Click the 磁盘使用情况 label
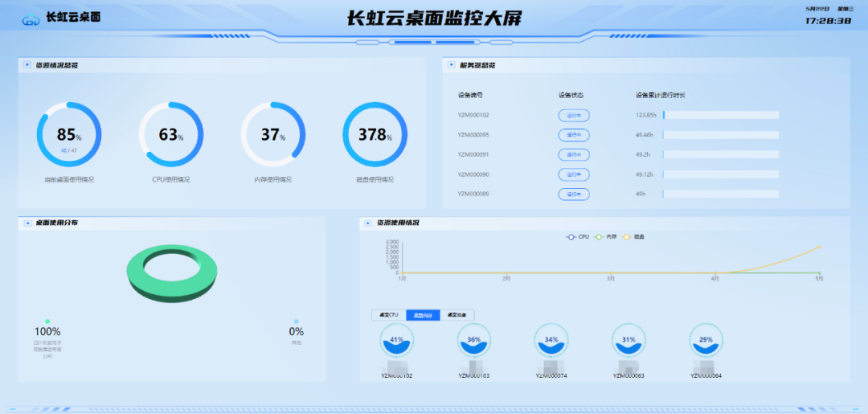Image resolution: width=868 pixels, height=414 pixels. 375,180
